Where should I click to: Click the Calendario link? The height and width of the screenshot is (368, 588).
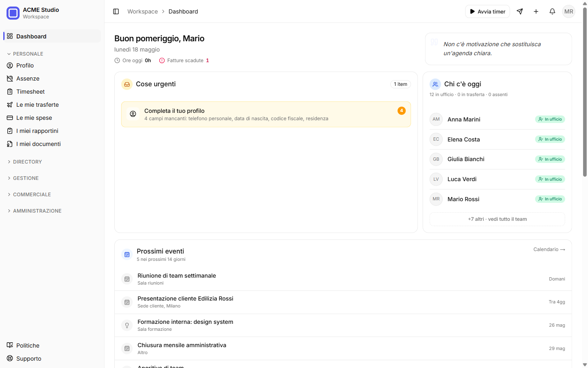tap(549, 249)
